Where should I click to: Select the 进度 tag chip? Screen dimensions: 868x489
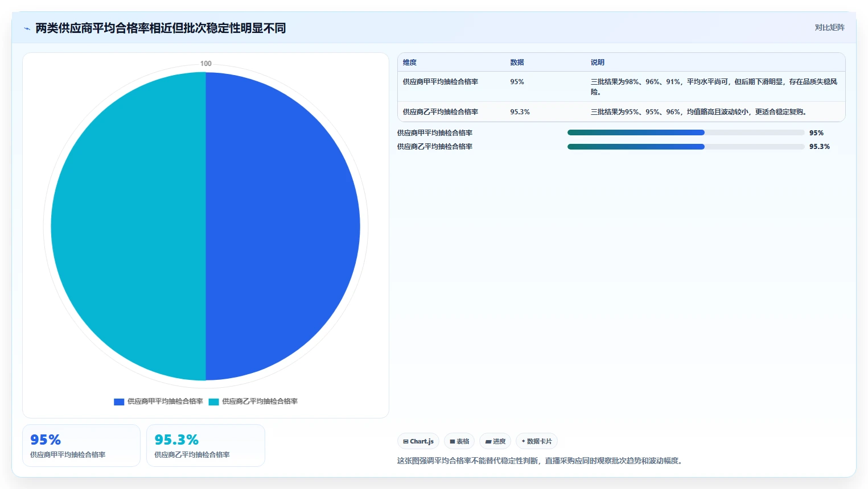click(495, 441)
